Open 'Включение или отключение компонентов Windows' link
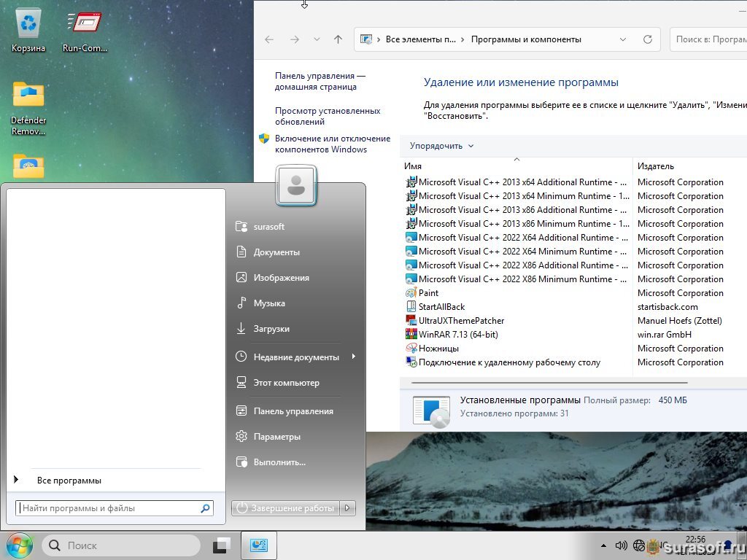This screenshot has width=747, height=560. (x=332, y=144)
